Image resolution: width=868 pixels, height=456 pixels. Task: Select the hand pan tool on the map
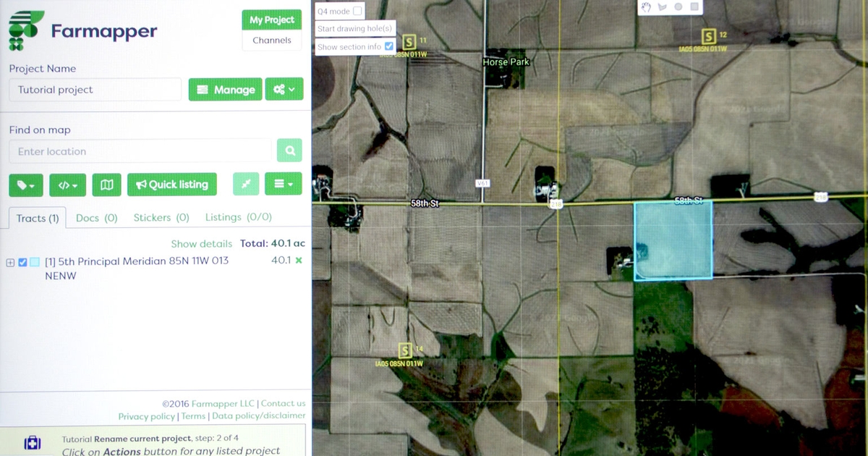[x=646, y=7]
